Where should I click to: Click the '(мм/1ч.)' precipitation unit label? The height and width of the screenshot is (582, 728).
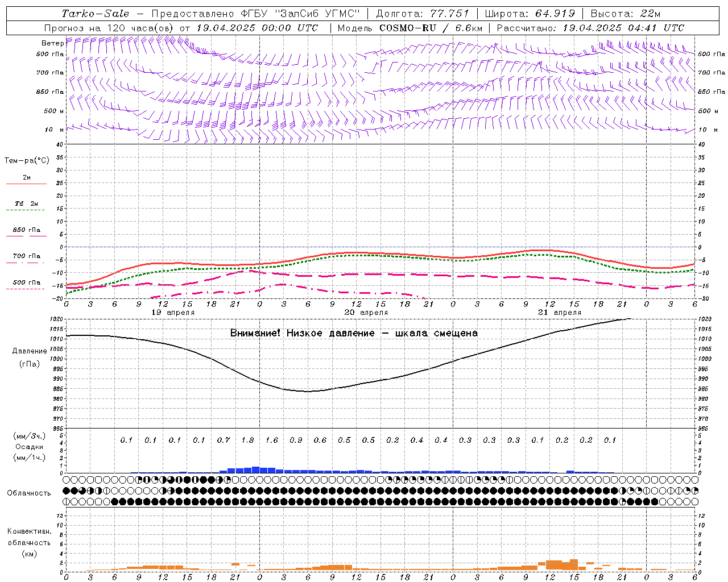[x=29, y=458]
